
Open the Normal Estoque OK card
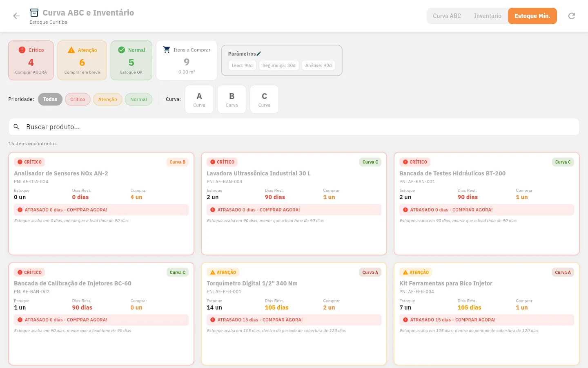(x=131, y=61)
